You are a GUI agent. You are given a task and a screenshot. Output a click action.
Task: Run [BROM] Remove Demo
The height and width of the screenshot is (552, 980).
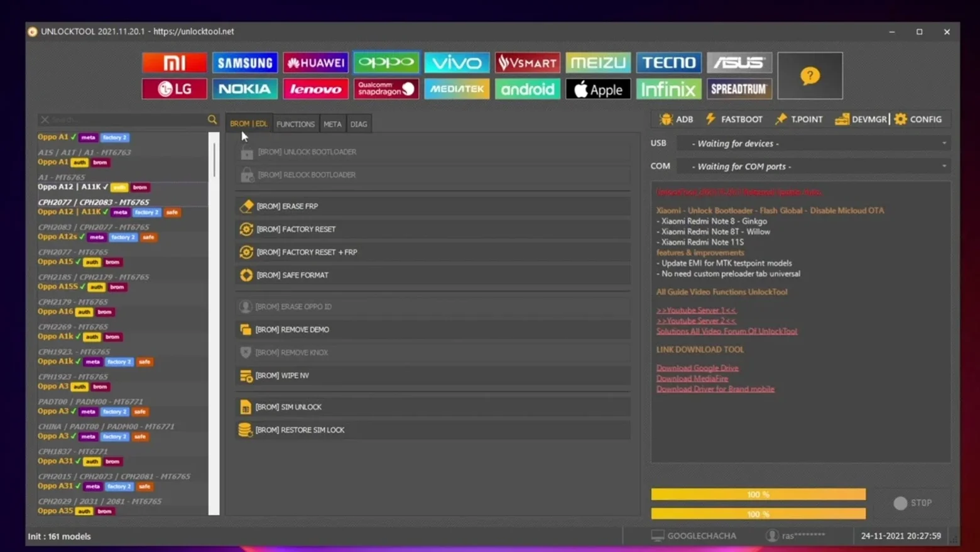[x=433, y=329]
